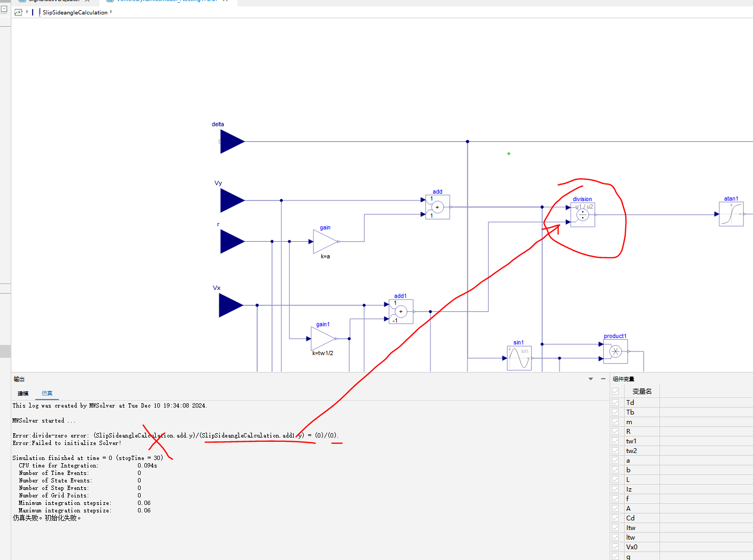Click the variable name 'Td' in the table

tap(630, 403)
